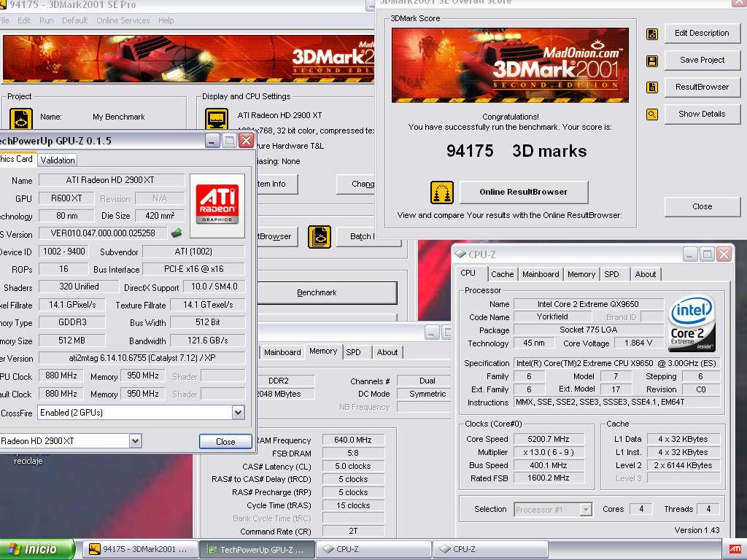747x560 pixels.
Task: Click the yellow icon beside the Batch button
Action: 320,237
